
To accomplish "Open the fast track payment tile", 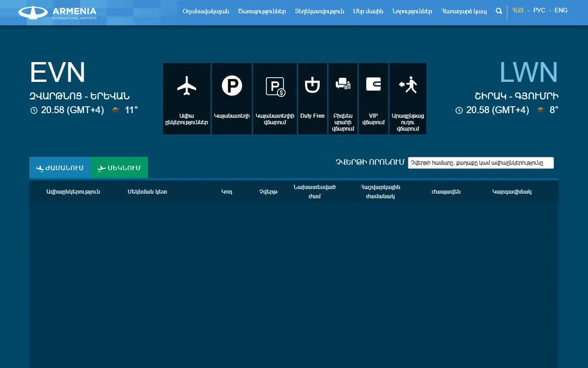I will pyautogui.click(x=408, y=98).
